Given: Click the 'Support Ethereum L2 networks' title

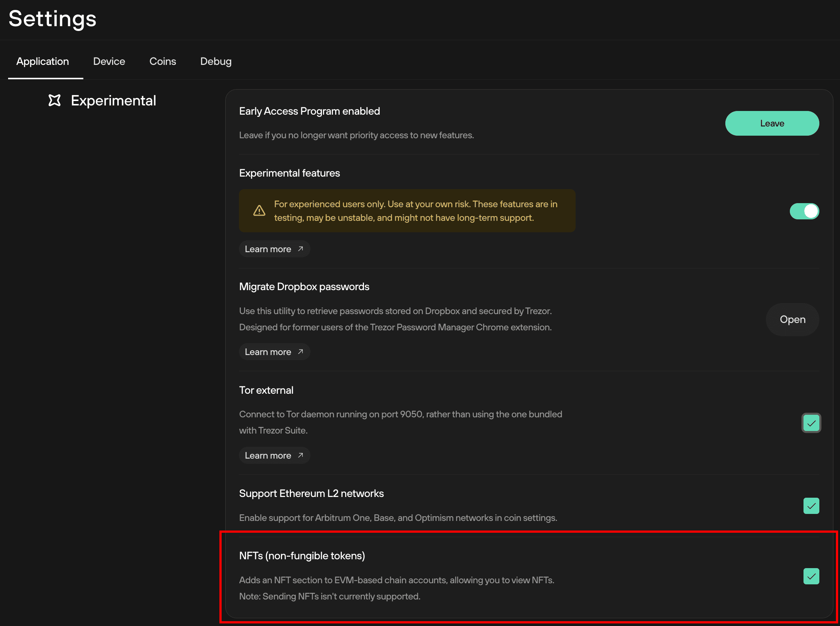Looking at the screenshot, I should click(x=311, y=493).
